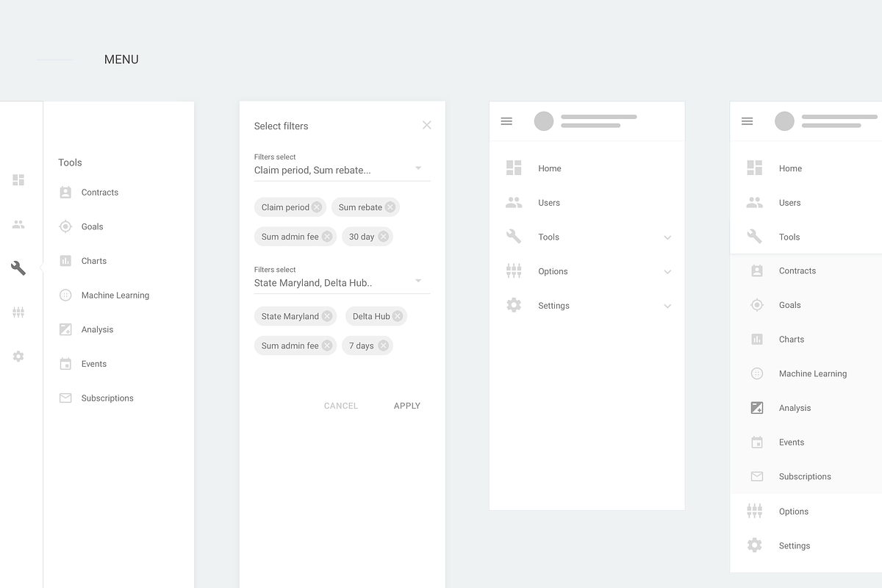This screenshot has height=588, width=882.
Task: Remove the Delta Hub chip
Action: coord(398,316)
